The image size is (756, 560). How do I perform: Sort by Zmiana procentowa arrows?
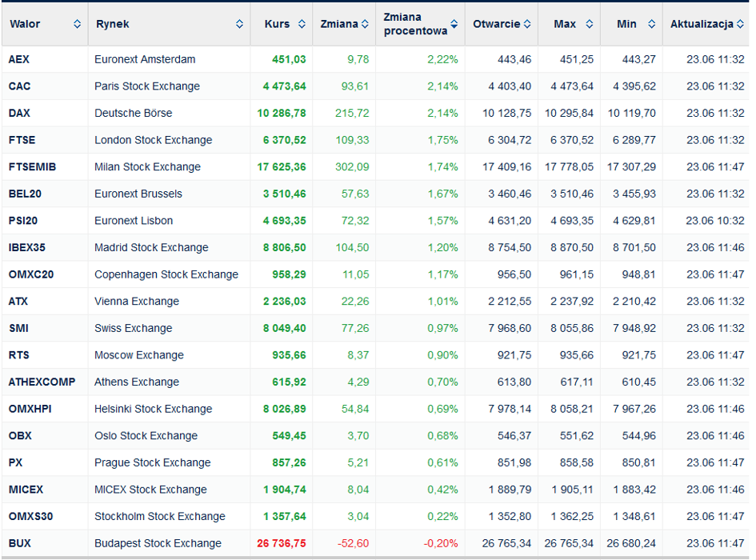click(454, 24)
